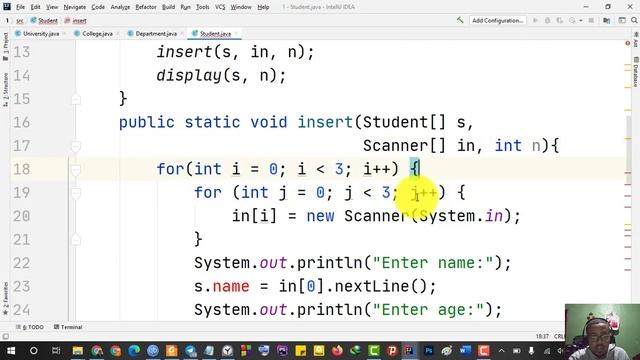The image size is (640, 360).
Task: Click the window layout icon beside search
Action: point(622,20)
